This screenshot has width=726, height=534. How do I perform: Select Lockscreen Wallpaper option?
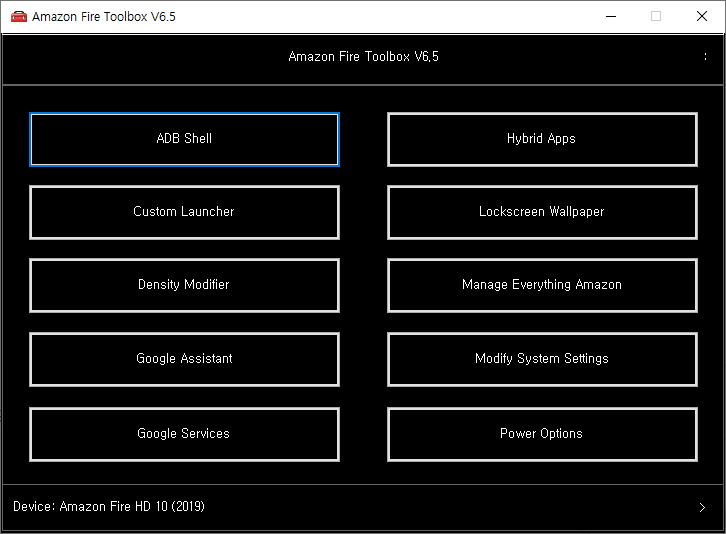coord(542,212)
